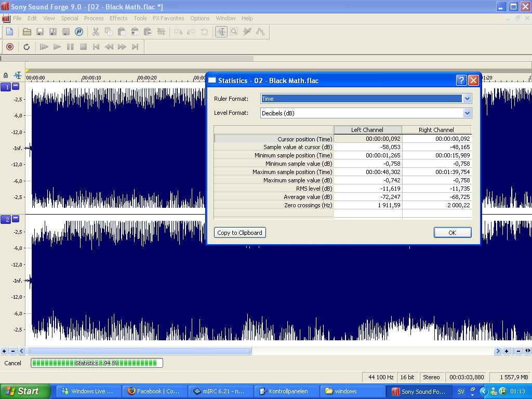Viewport: 532px width, 399px height.
Task: Click the Record button in transport bar
Action: tap(10, 47)
